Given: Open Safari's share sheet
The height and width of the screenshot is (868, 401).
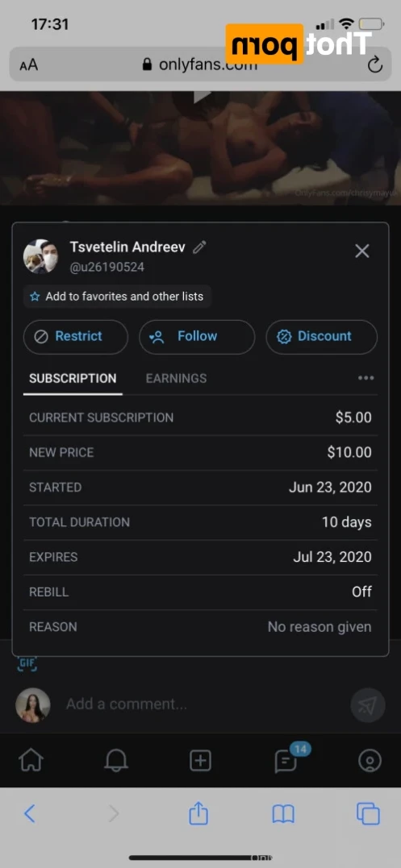Looking at the screenshot, I should [198, 812].
